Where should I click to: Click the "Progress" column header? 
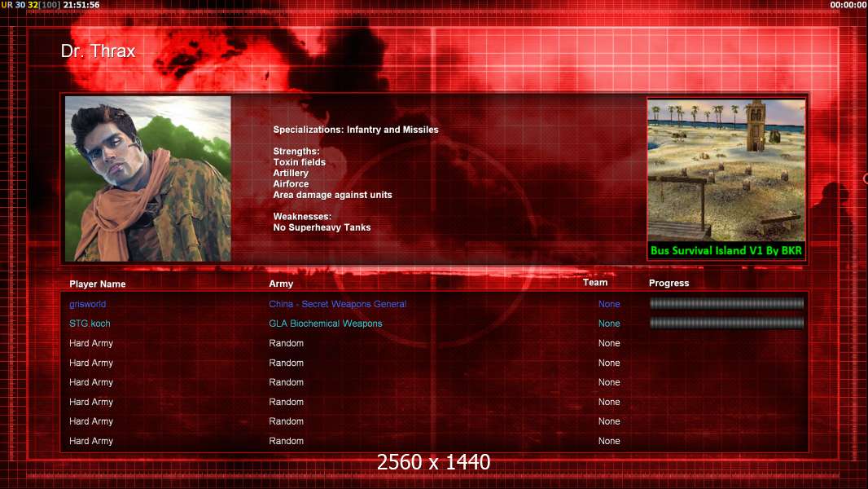click(669, 283)
